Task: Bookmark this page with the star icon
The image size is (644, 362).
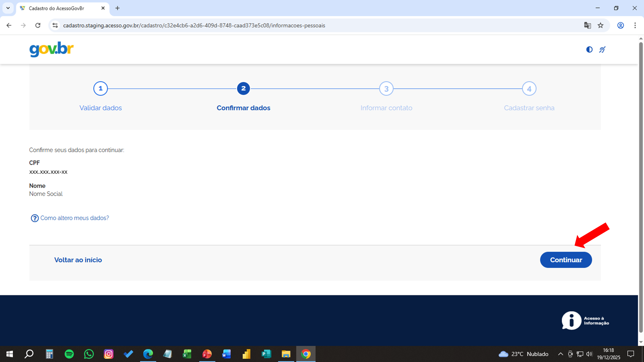Action: tap(601, 25)
